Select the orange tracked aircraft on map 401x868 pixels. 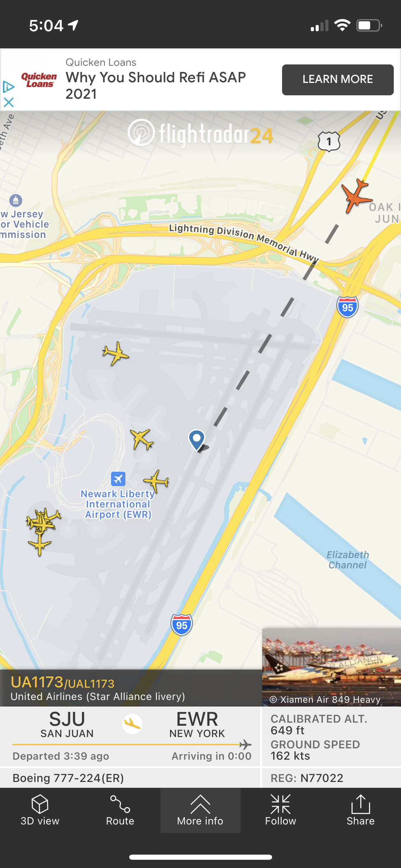coord(356,195)
